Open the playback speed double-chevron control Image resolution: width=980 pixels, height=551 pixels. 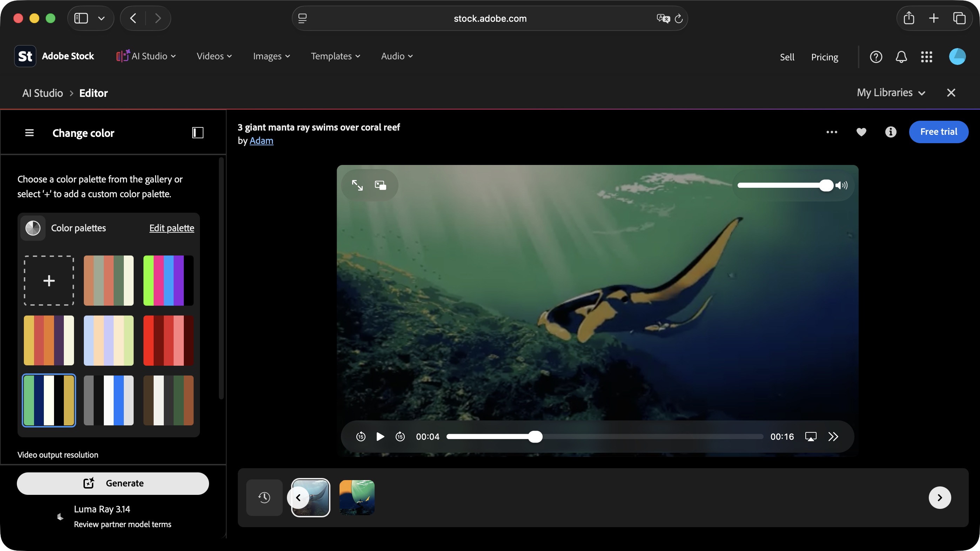[833, 437]
